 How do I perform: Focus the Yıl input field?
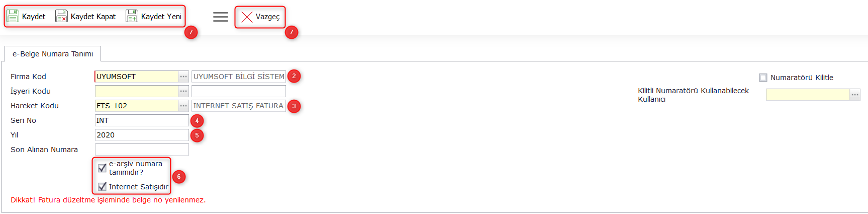(x=142, y=135)
